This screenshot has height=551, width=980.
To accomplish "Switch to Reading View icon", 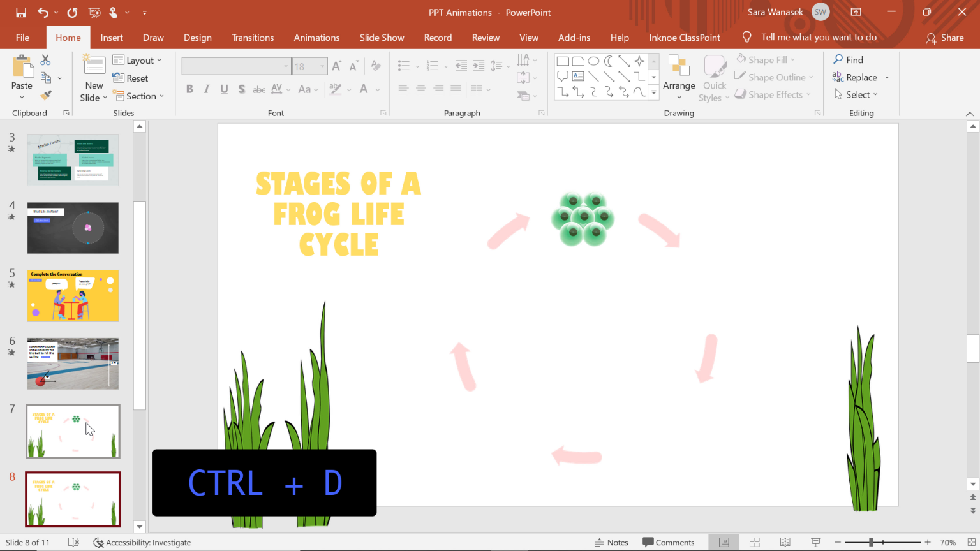I will (785, 542).
